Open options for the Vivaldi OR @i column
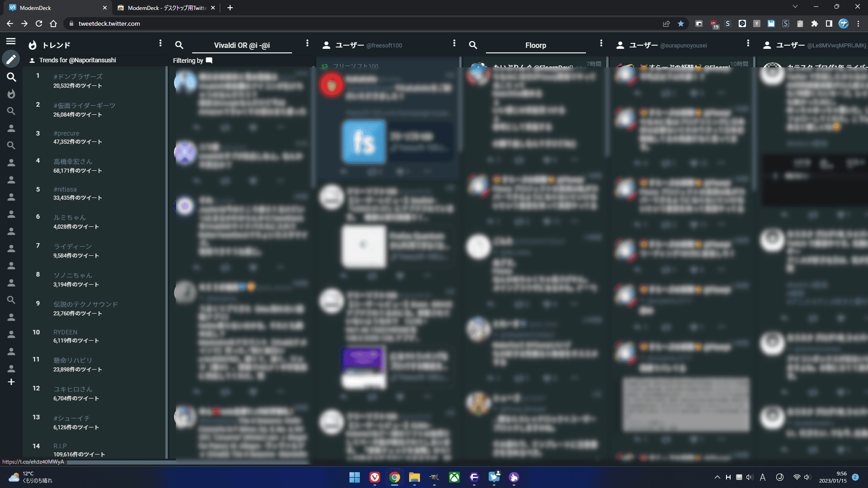 pyautogui.click(x=307, y=43)
